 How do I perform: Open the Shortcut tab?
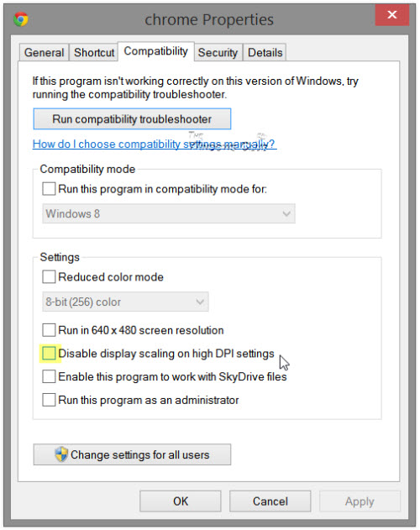click(x=94, y=52)
